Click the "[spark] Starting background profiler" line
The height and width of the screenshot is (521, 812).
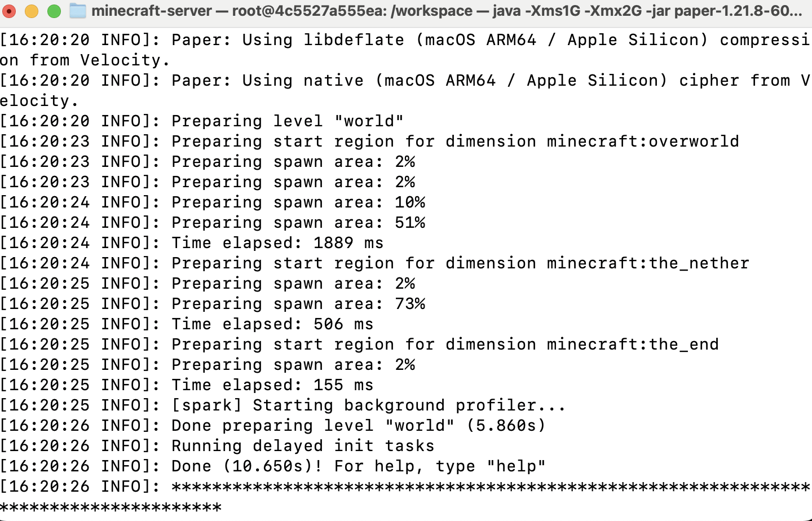pyautogui.click(x=368, y=405)
